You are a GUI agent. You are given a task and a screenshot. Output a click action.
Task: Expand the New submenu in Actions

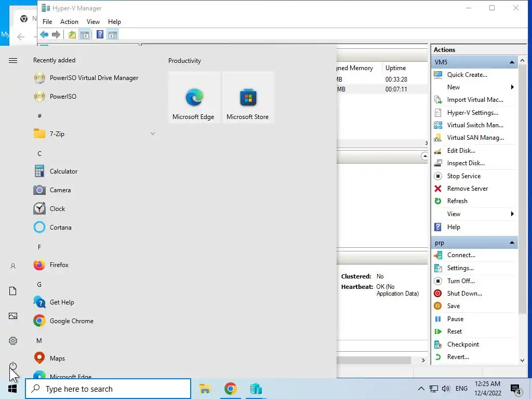point(474,87)
